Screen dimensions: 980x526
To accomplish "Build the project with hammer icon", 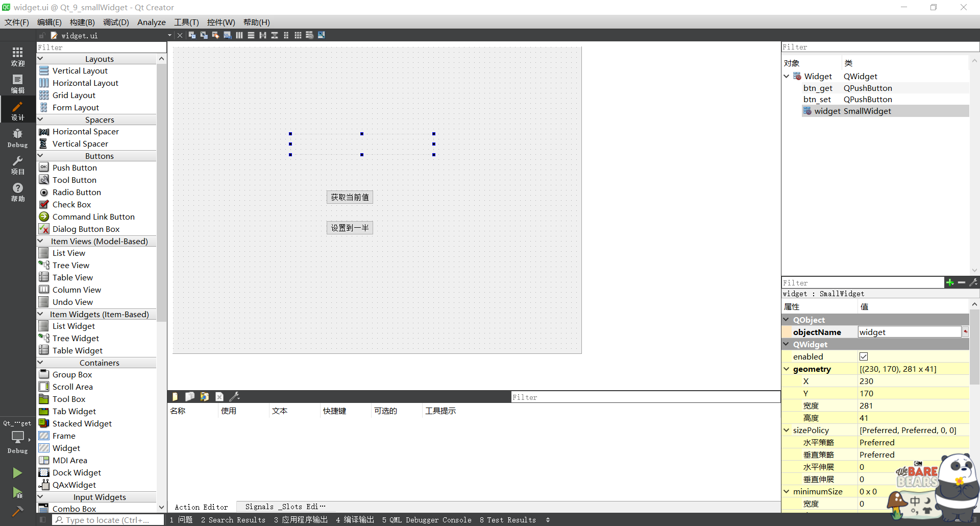I will point(17,511).
